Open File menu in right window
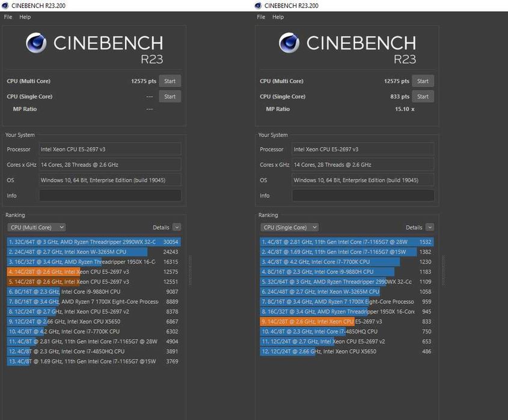508x420 pixels. [x=261, y=17]
